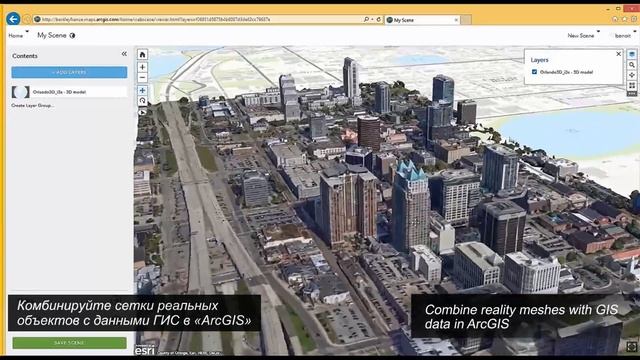This screenshot has height=360, width=640.
Task: Zoom in on the scene
Action: click(x=142, y=67)
